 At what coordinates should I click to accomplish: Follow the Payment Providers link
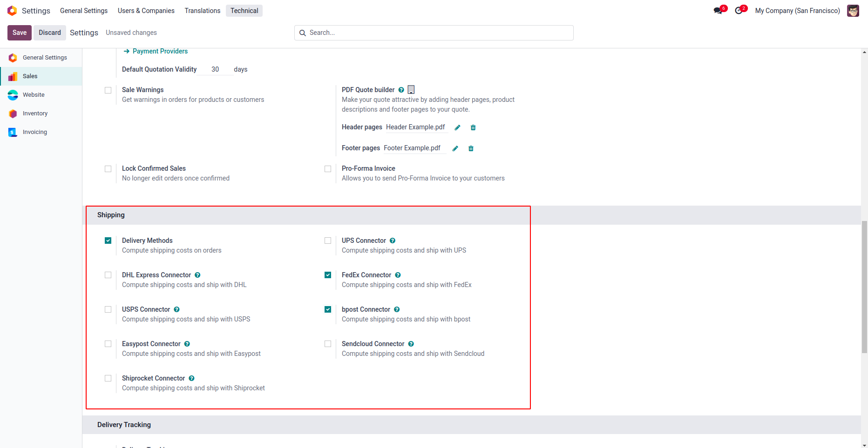click(160, 51)
